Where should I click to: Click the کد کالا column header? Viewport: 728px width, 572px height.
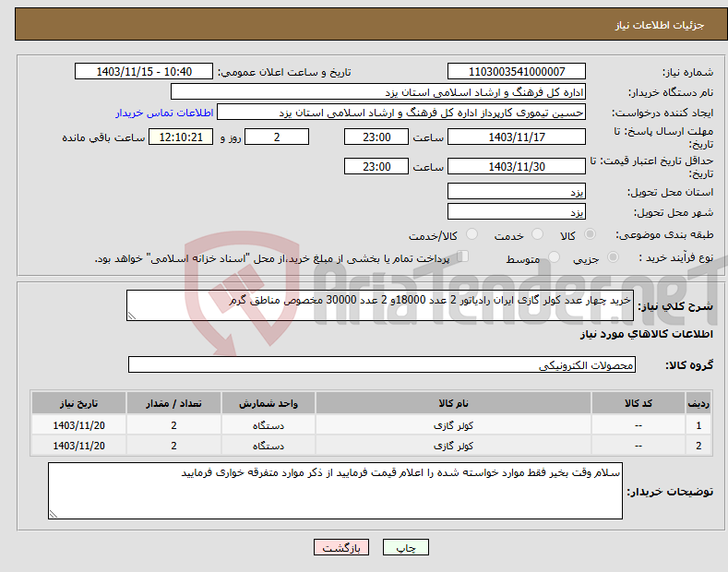[x=638, y=403]
